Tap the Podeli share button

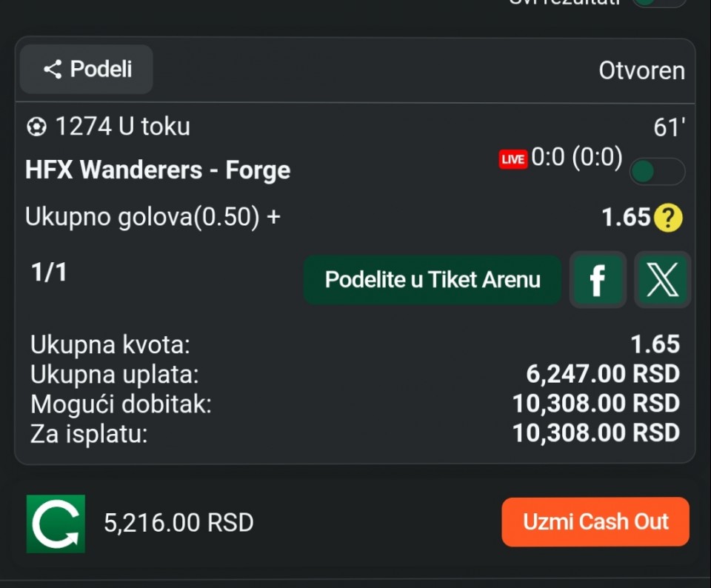[86, 70]
